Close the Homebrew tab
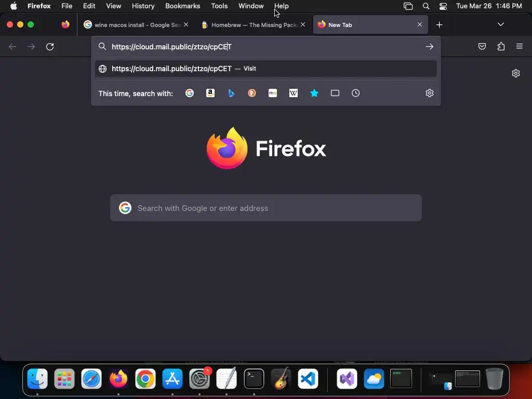Image resolution: width=532 pixels, height=399 pixels. point(303,24)
